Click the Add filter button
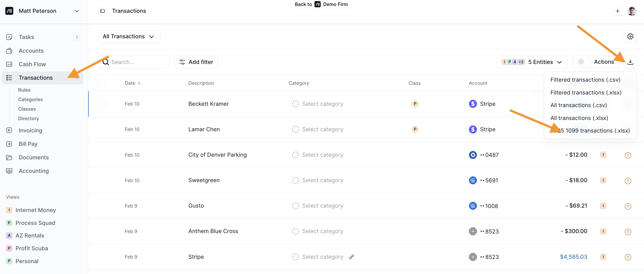 (x=196, y=62)
